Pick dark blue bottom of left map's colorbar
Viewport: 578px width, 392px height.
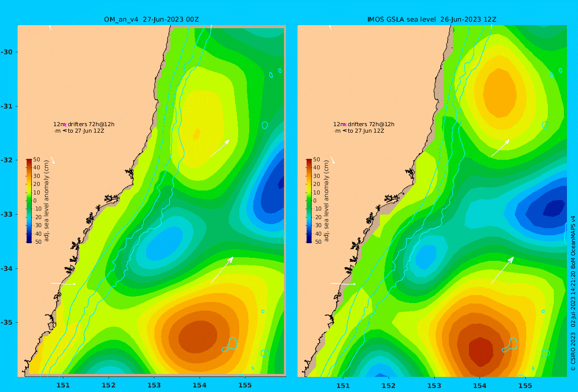pyautogui.click(x=29, y=240)
